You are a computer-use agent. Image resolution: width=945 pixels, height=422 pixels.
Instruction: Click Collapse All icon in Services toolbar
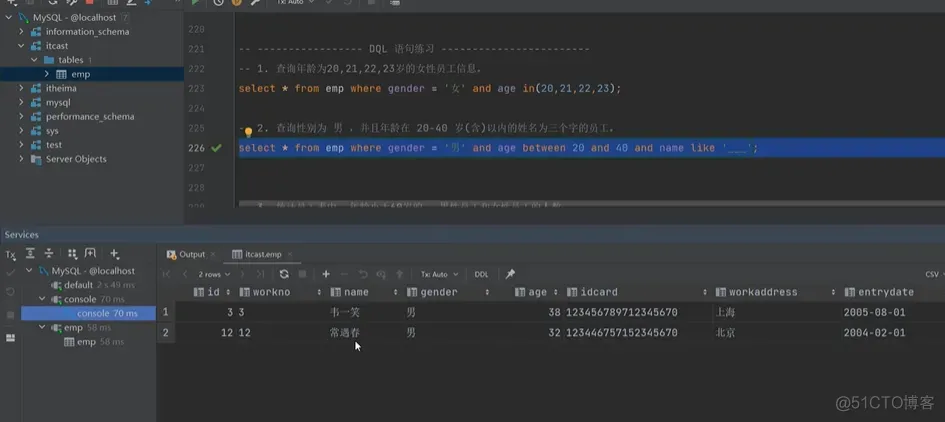point(49,254)
